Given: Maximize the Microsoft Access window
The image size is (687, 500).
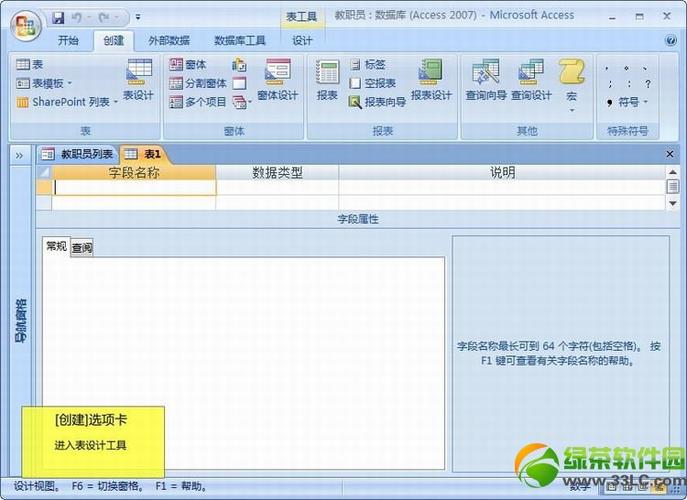Looking at the screenshot, I should point(640,17).
